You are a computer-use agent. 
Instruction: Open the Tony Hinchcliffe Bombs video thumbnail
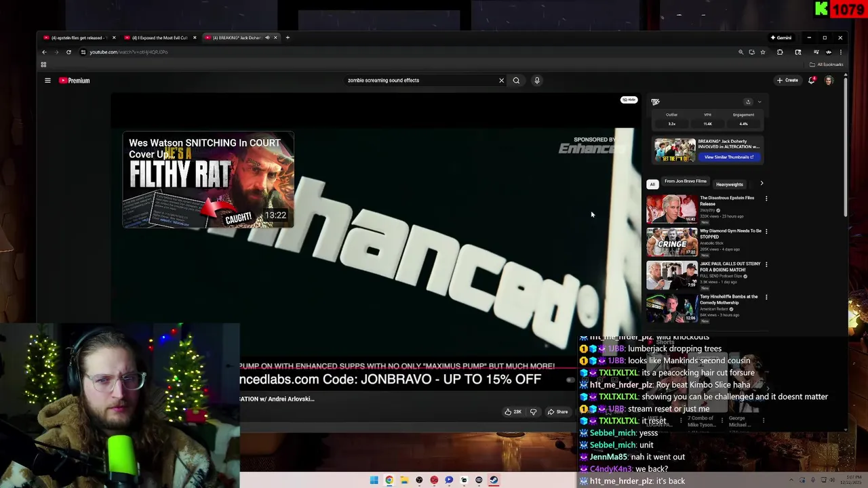pos(671,308)
